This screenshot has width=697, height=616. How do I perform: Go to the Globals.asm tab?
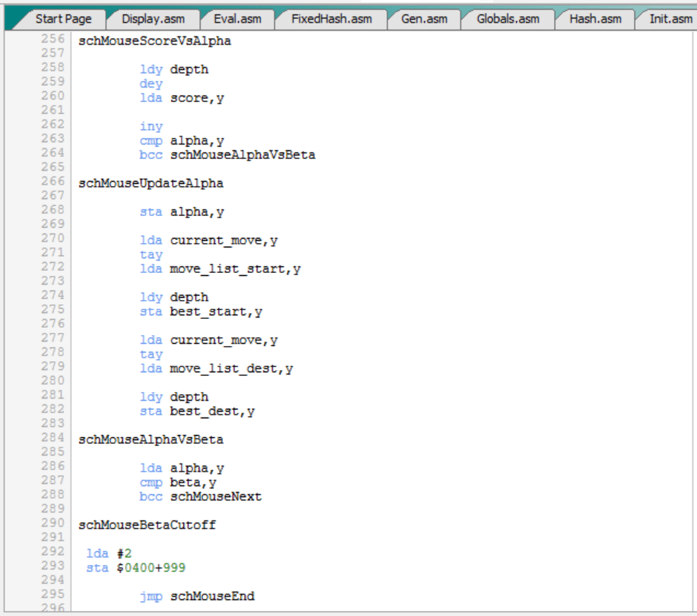tap(507, 19)
